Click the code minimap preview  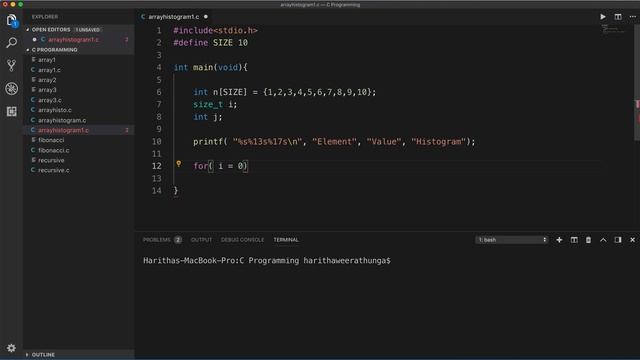click(x=613, y=29)
